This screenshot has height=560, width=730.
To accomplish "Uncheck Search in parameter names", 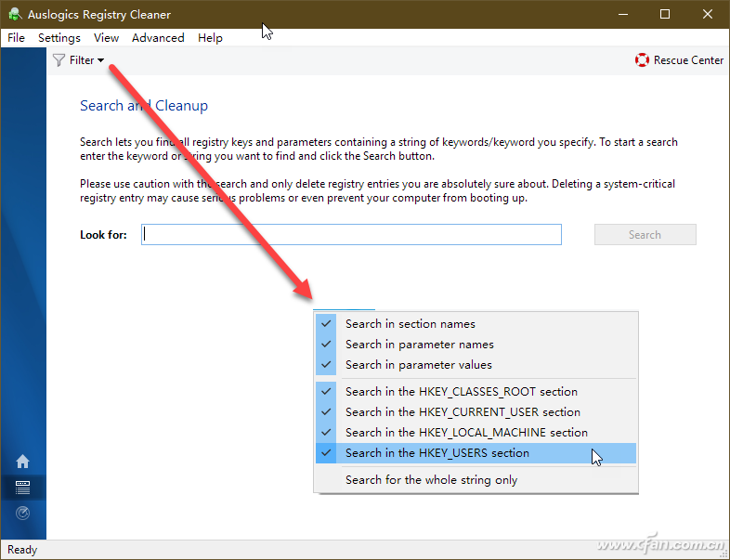I will [x=476, y=345].
